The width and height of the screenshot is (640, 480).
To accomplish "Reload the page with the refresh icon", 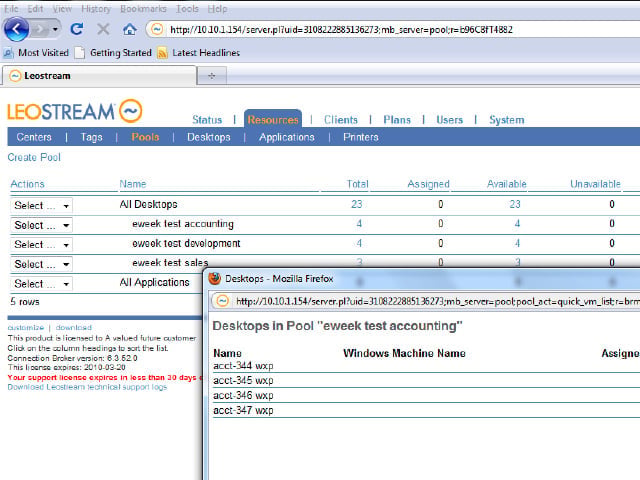I will pos(76,29).
